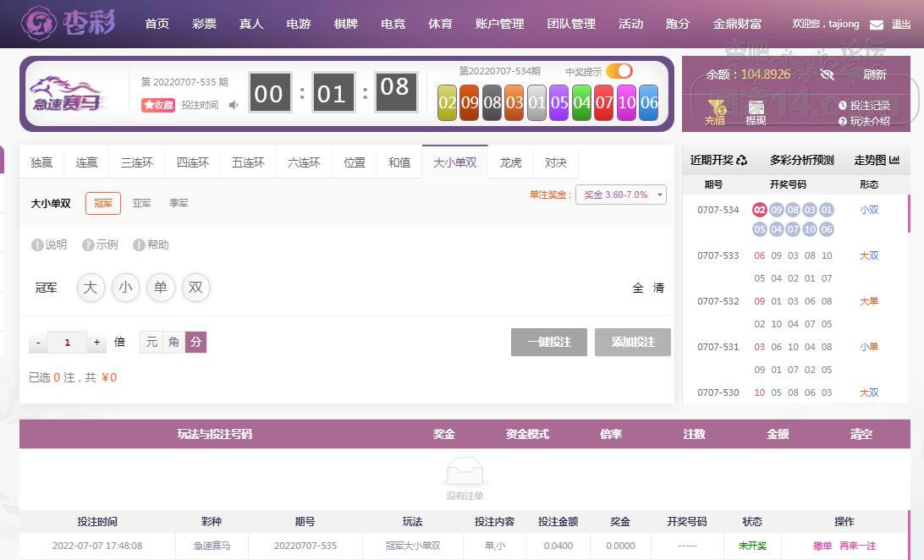Hide balance with the eye icon
This screenshot has width=924, height=560.
point(828,74)
